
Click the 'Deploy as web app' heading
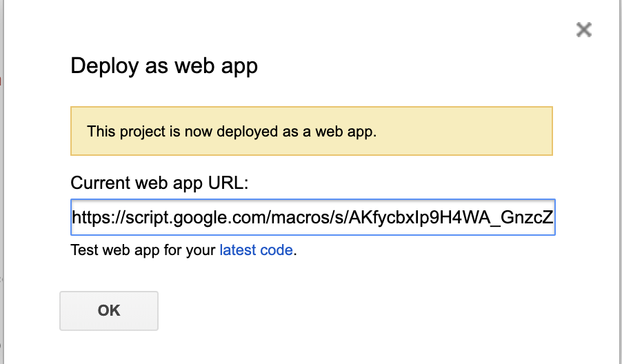pyautogui.click(x=164, y=65)
